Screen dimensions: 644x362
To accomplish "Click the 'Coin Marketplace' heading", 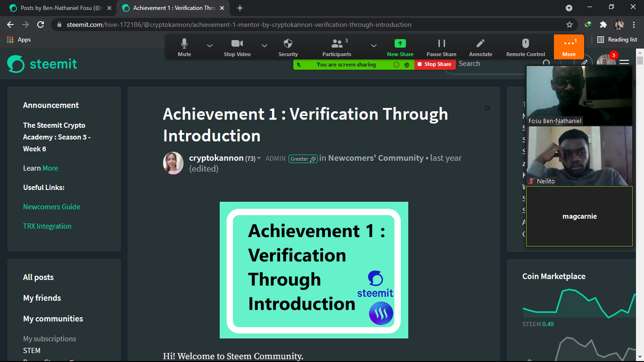I will (x=554, y=276).
